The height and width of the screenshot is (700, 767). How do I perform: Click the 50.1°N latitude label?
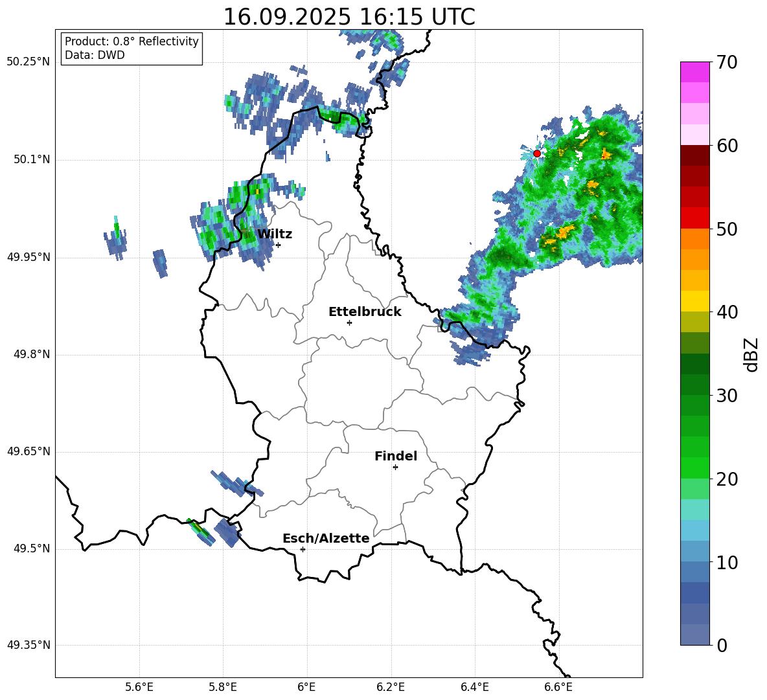(32, 160)
